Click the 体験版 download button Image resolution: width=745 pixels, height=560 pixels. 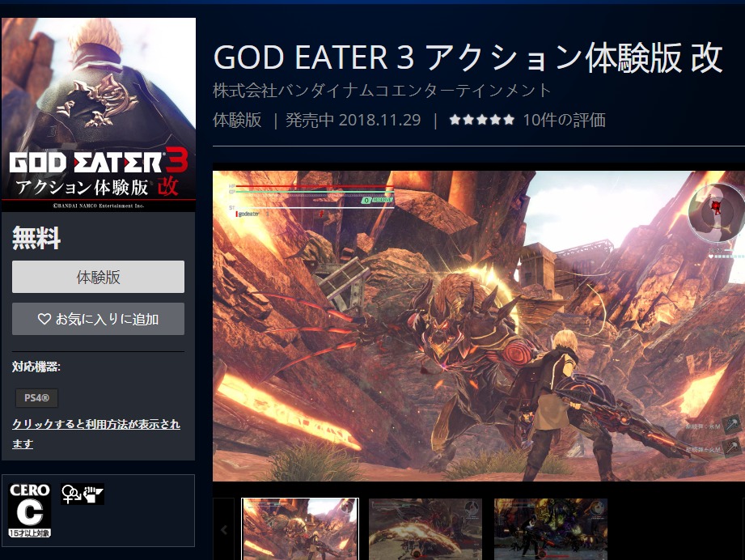[x=98, y=277]
